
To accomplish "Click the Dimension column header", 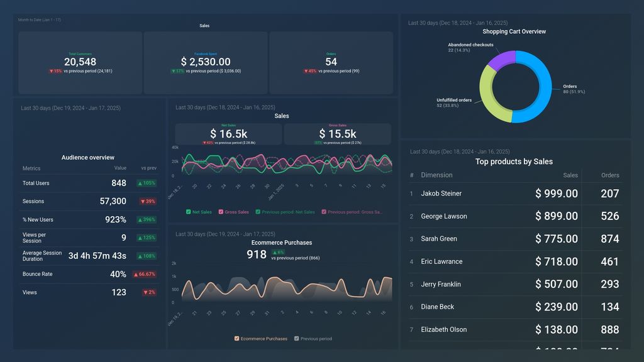I will [436, 175].
